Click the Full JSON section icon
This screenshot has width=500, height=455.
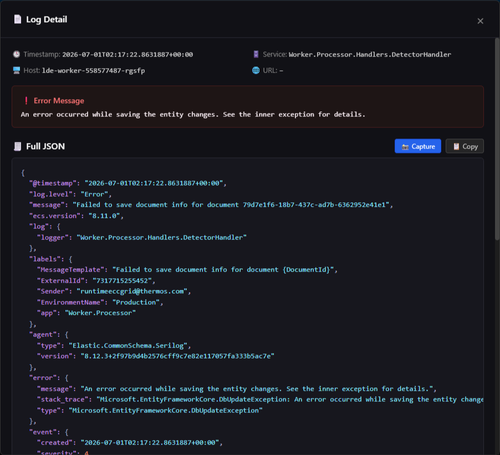click(x=17, y=146)
